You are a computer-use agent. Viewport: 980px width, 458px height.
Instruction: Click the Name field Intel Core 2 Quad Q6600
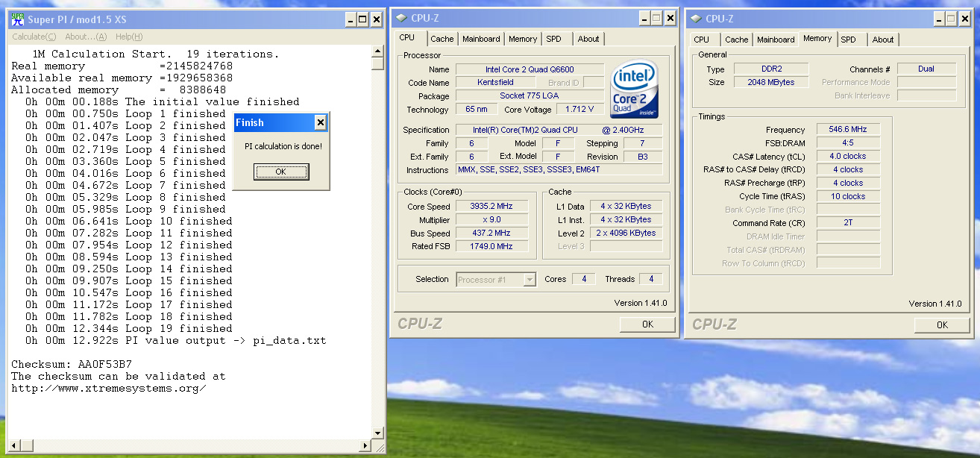pyautogui.click(x=530, y=69)
